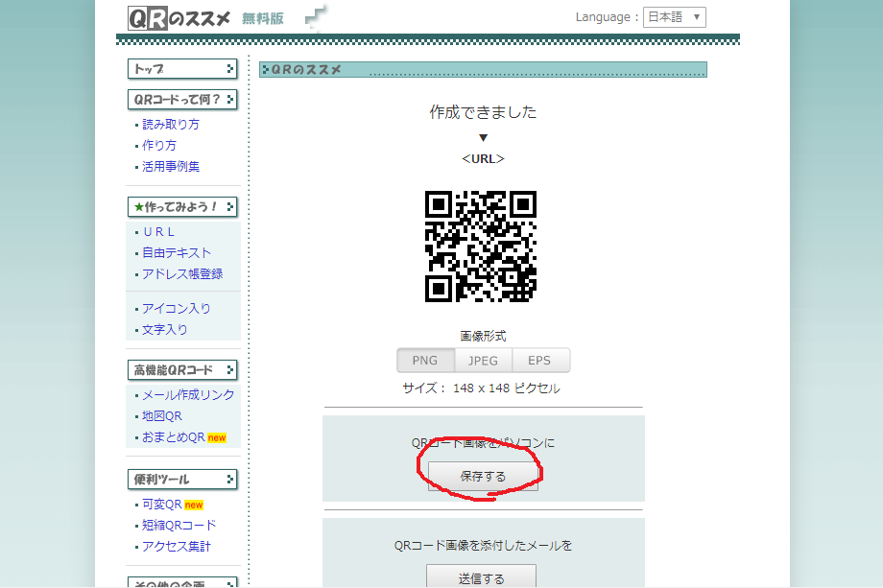
Task: Click the new badge beside 可変QR
Action: [x=194, y=505]
